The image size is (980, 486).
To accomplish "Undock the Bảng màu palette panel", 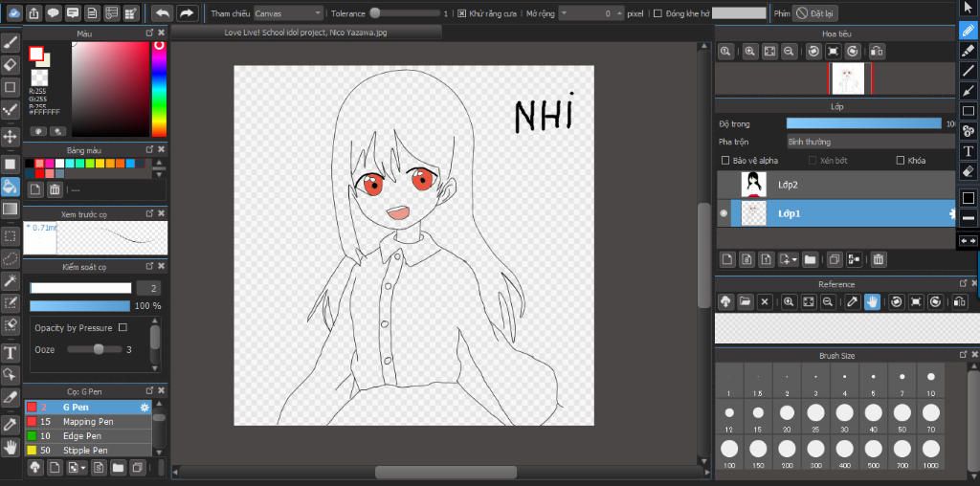I will coord(149,150).
